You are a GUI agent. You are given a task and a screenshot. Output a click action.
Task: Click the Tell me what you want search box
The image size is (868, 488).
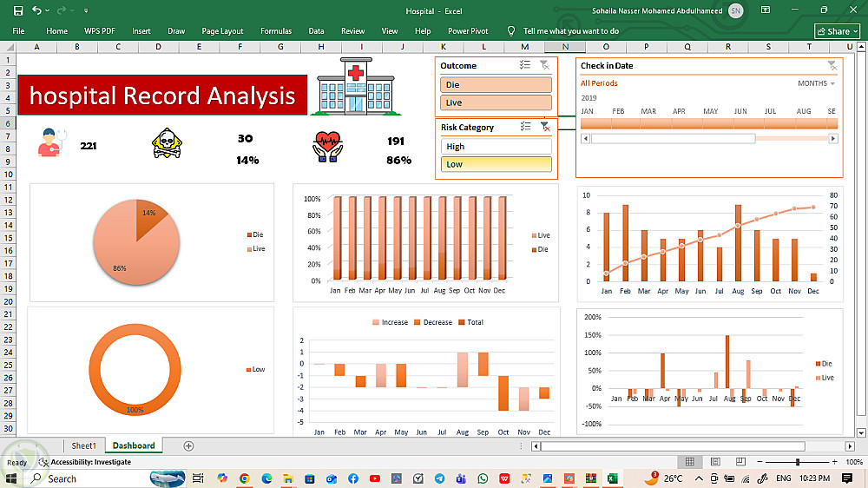point(571,31)
